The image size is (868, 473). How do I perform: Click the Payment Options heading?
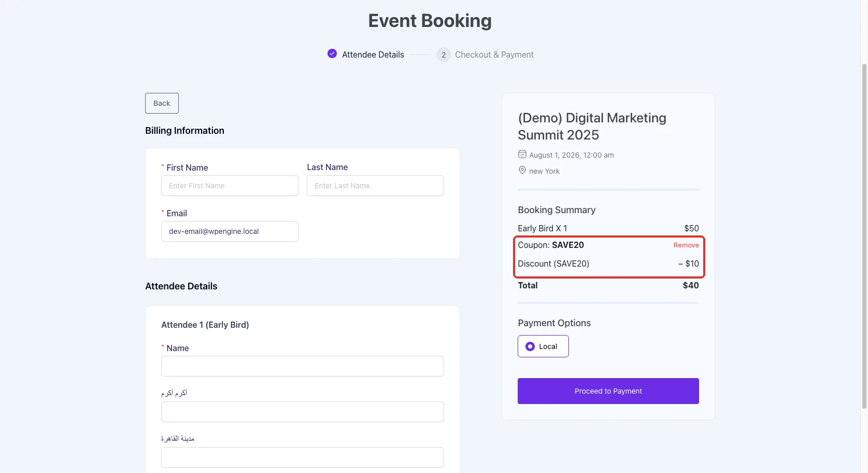pyautogui.click(x=554, y=323)
